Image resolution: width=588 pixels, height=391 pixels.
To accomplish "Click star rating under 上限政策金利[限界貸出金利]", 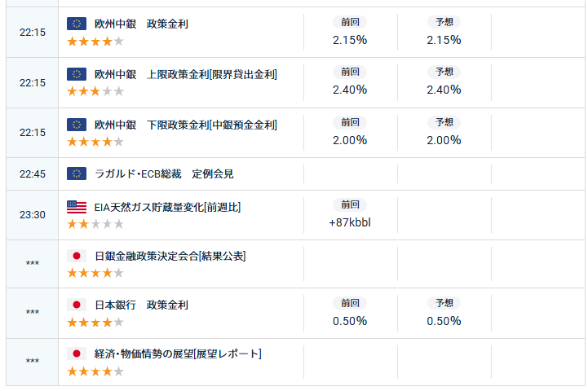I will tap(95, 91).
